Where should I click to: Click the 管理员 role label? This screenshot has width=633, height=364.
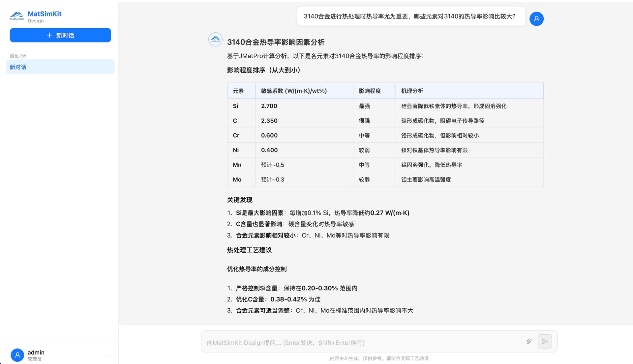click(35, 359)
